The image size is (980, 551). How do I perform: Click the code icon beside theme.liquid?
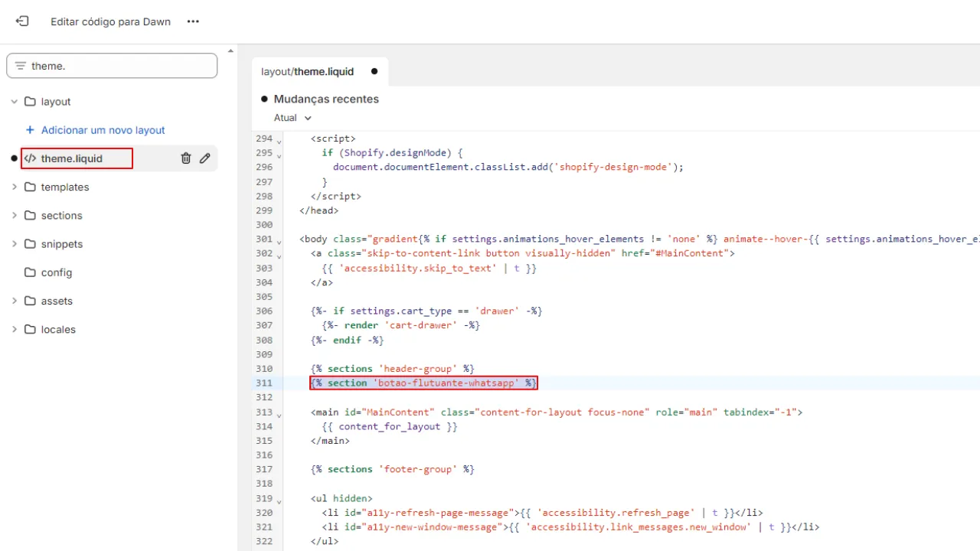tap(30, 158)
